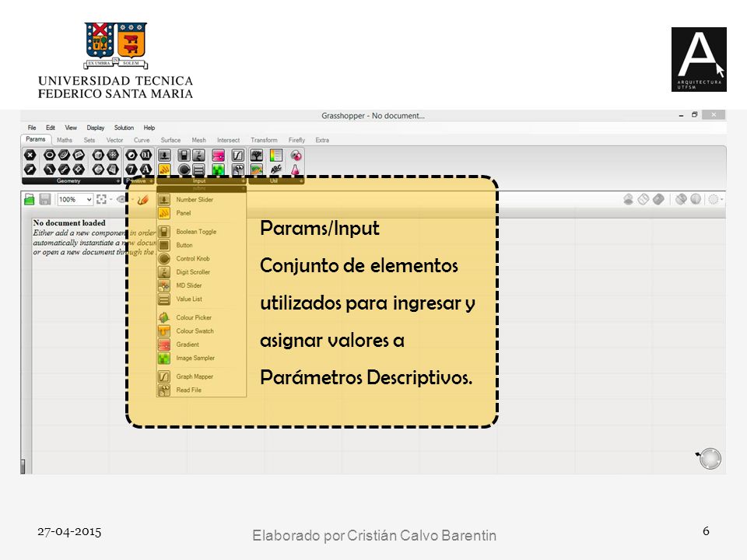The height and width of the screenshot is (560, 747).
Task: Switch to the Sets tab
Action: click(89, 140)
